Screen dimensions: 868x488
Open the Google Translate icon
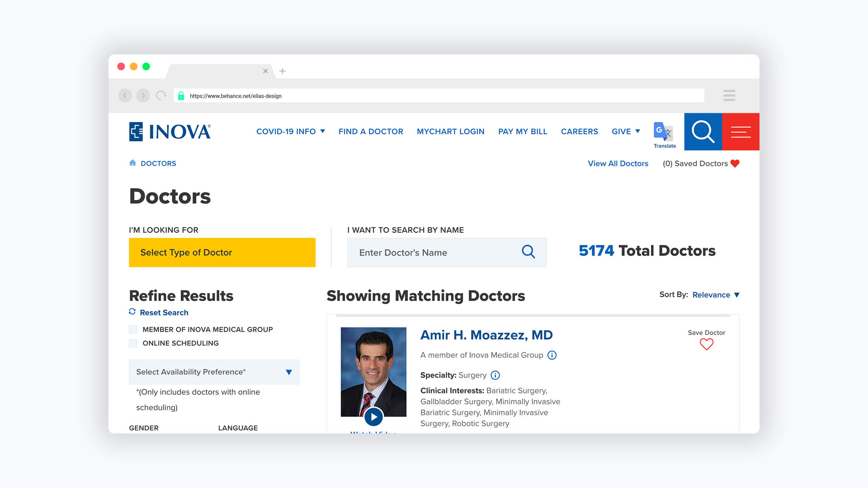point(664,132)
